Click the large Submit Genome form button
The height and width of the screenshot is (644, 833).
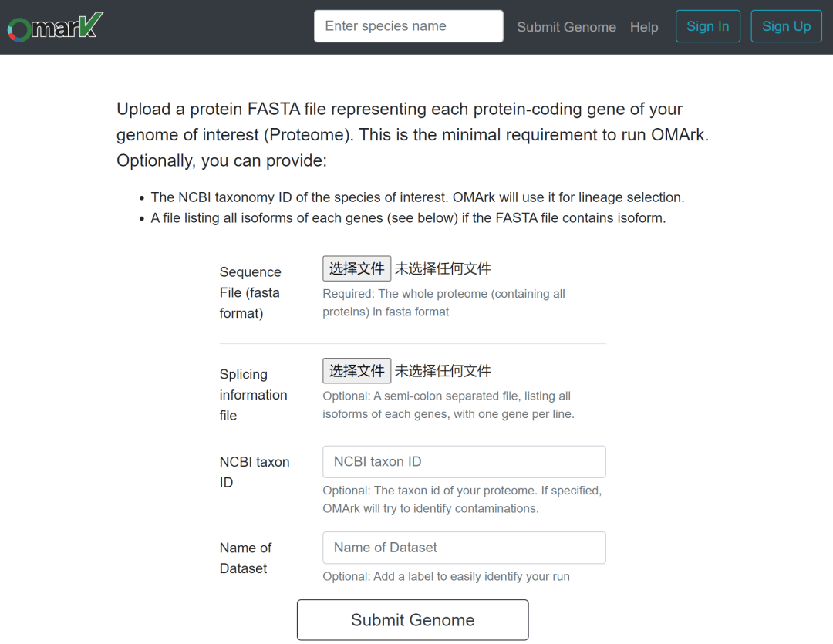413,620
